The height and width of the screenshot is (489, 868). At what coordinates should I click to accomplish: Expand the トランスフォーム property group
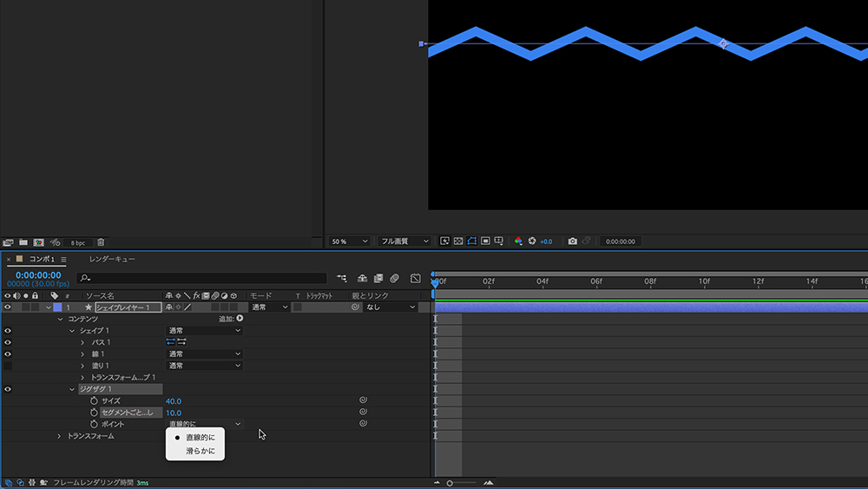click(x=60, y=436)
